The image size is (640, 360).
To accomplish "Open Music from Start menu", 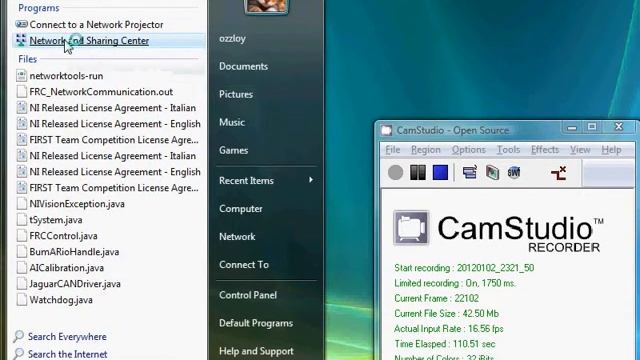I will 232,122.
